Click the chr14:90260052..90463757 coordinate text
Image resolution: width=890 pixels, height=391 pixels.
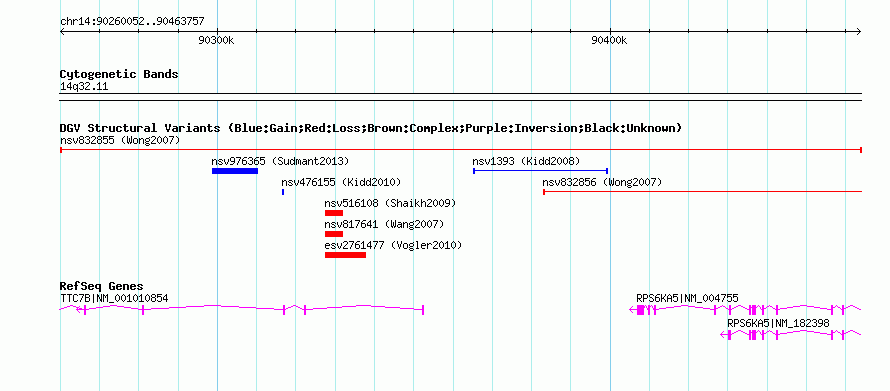point(132,22)
